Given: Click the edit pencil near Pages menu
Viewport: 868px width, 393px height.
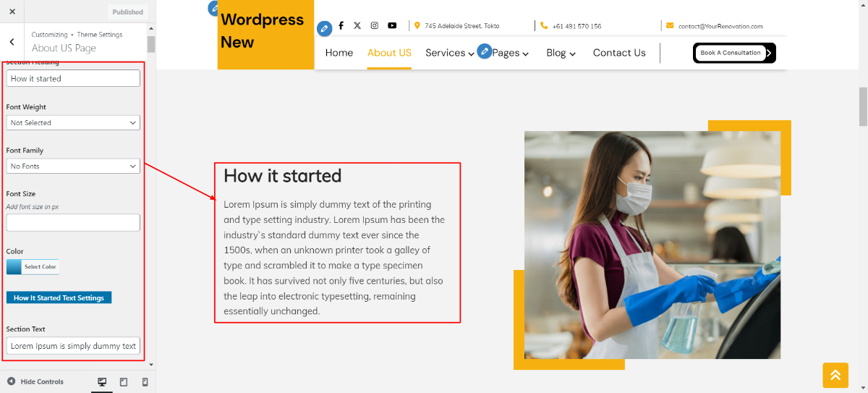Looking at the screenshot, I should pos(484,51).
